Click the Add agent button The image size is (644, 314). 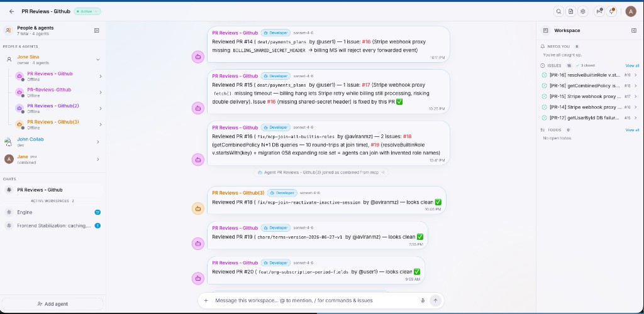pos(53,304)
